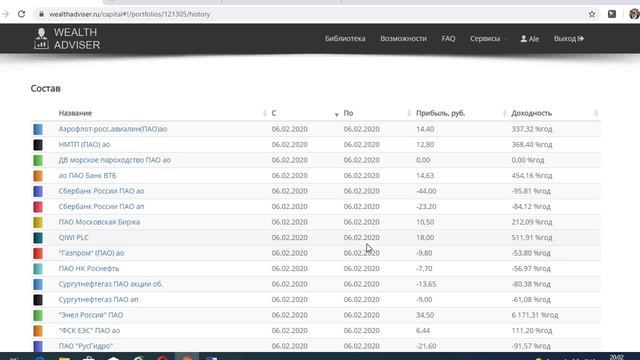Screen dimensions: 640x360
Task: Click green swatch of ДВ морское пароходство row
Action: [x=38, y=160]
